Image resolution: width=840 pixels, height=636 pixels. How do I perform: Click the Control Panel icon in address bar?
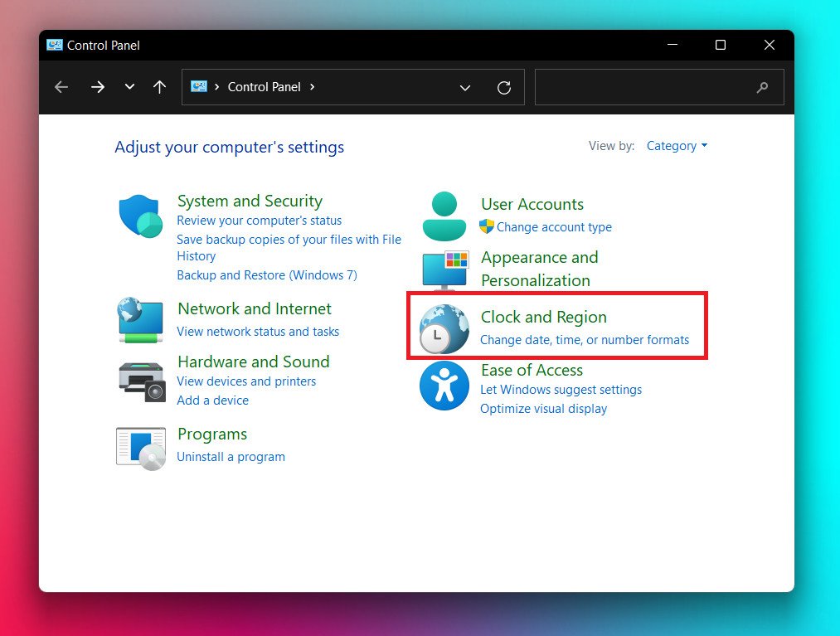pyautogui.click(x=199, y=87)
